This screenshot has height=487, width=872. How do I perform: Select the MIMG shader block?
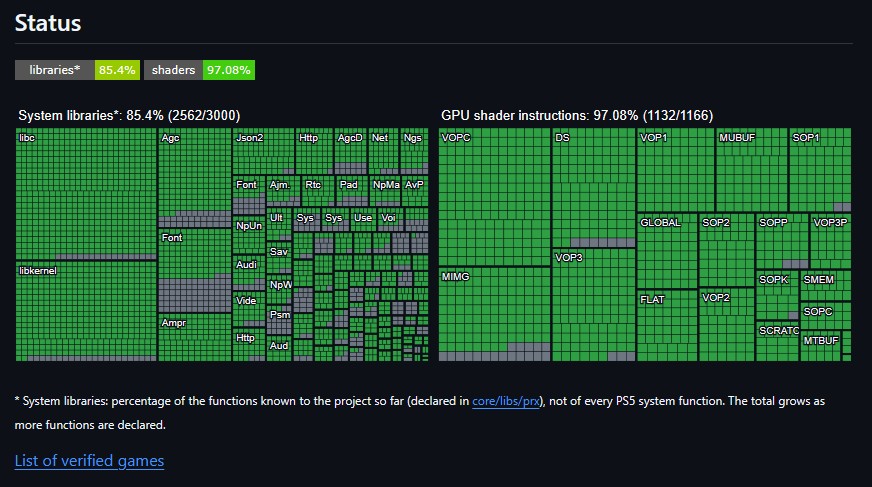(494, 314)
